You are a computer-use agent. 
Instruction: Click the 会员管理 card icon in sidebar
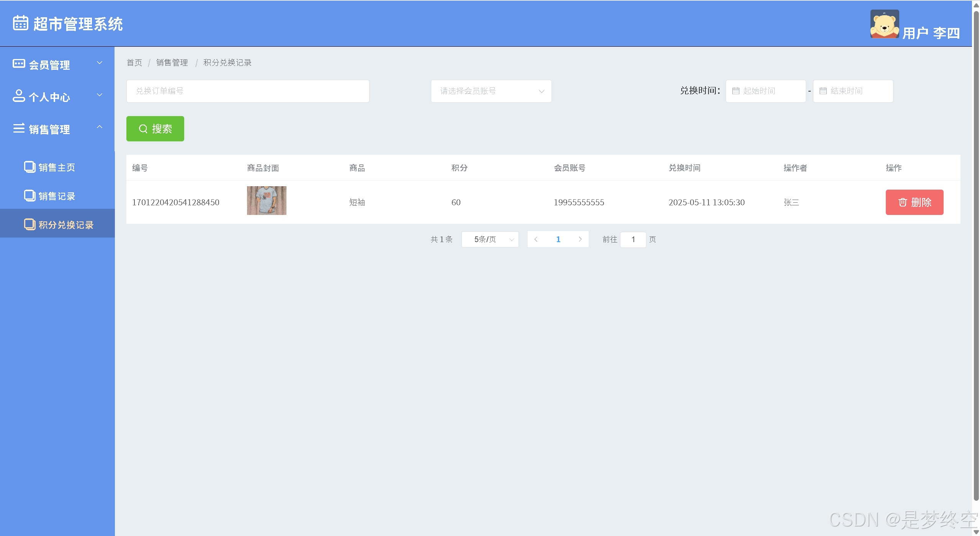[19, 64]
